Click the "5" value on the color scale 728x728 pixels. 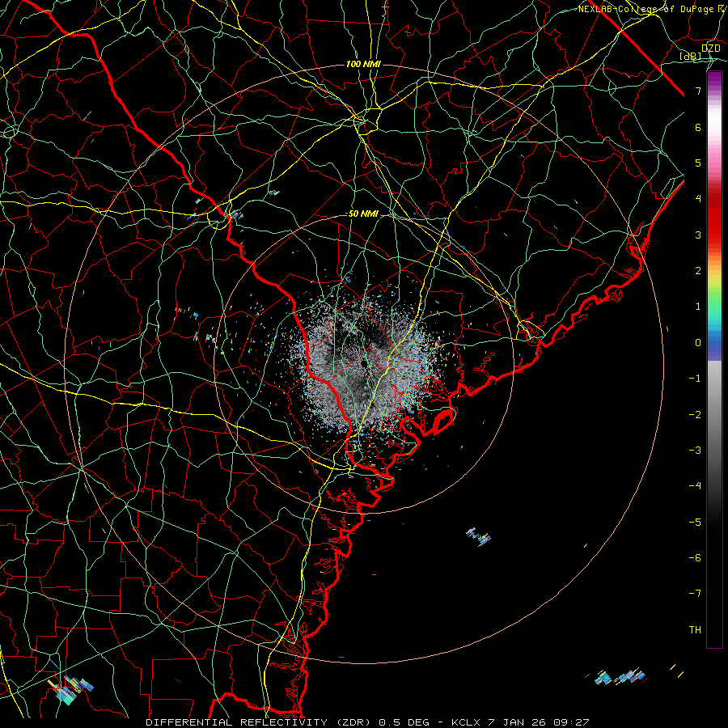pyautogui.click(x=698, y=163)
